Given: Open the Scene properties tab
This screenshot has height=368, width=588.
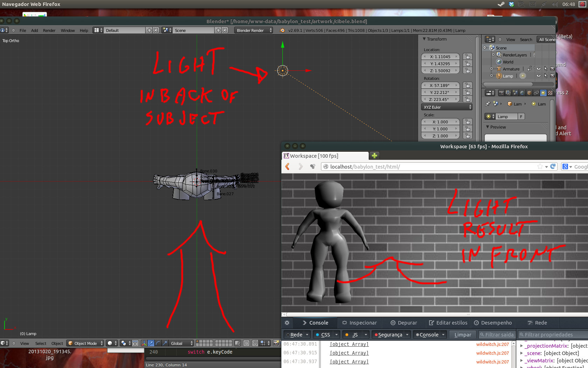Looking at the screenshot, I should click(515, 93).
